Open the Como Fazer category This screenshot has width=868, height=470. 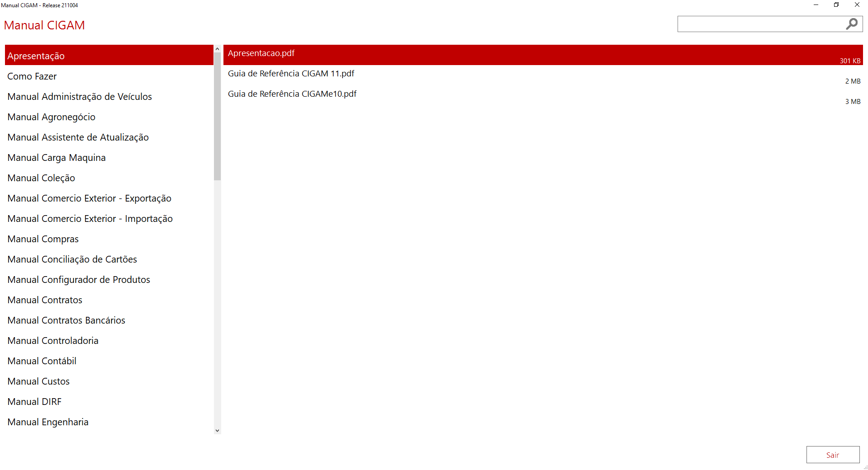(109, 76)
